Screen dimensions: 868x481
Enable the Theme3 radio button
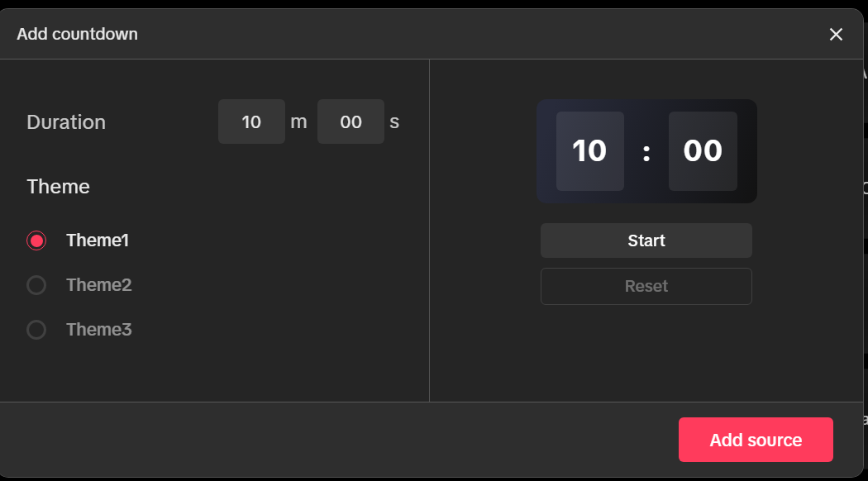[36, 330]
